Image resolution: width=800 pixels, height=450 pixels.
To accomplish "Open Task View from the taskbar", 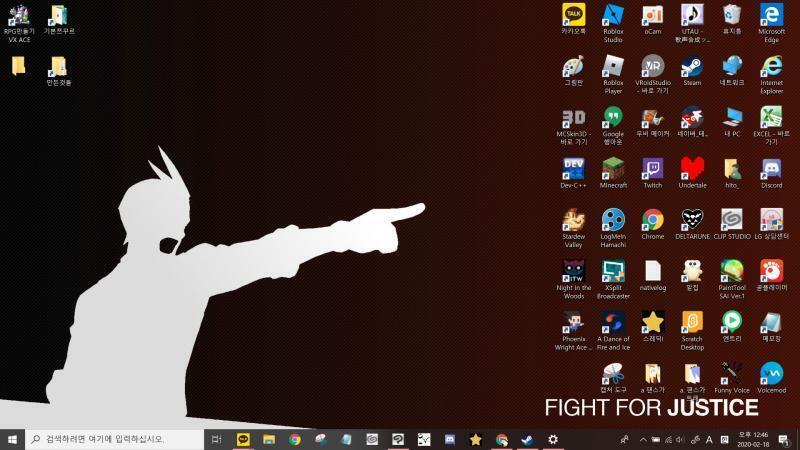I will [x=216, y=439].
